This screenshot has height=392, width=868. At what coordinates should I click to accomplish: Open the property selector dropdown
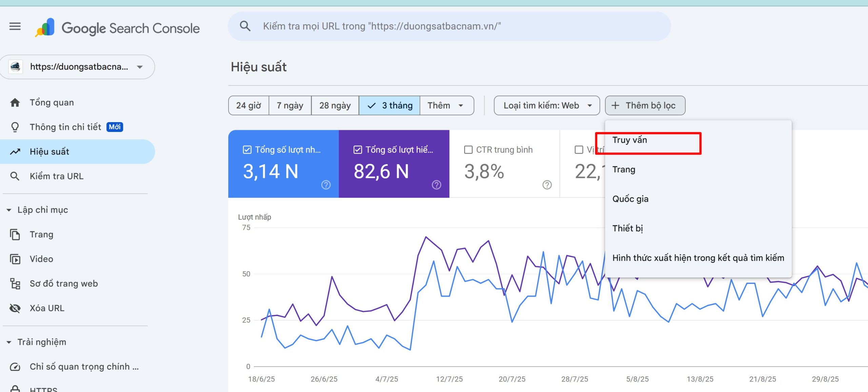pyautogui.click(x=77, y=67)
